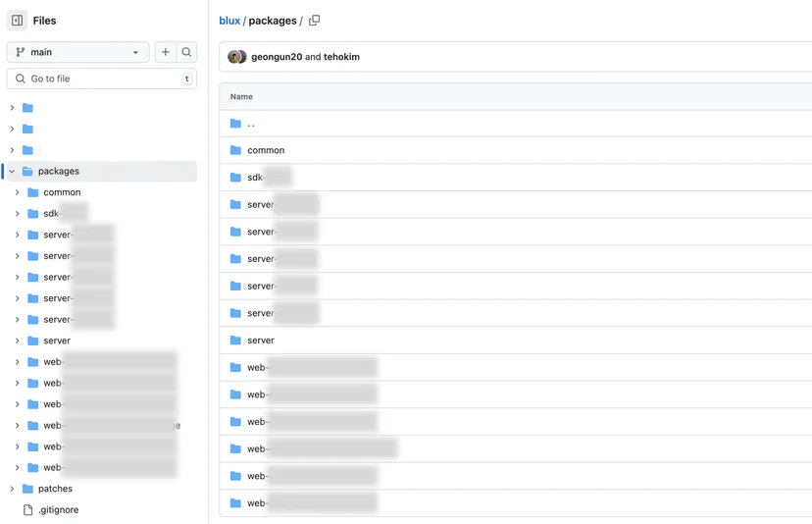
Task: Expand the patches folder in tree
Action: pos(12,489)
